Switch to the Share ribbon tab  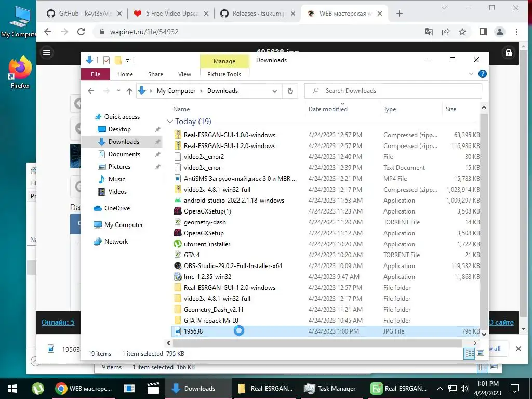155,74
